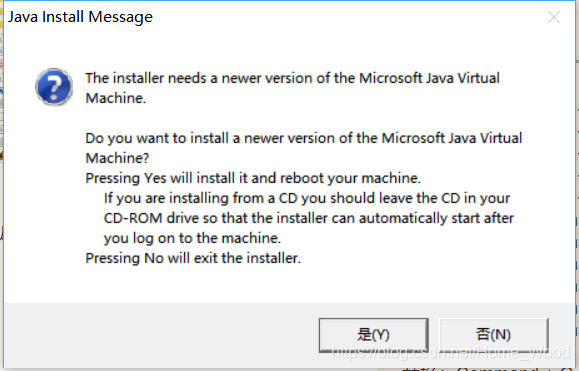Close the Java Install Message dialog
This screenshot has width=579, height=371.
(554, 17)
